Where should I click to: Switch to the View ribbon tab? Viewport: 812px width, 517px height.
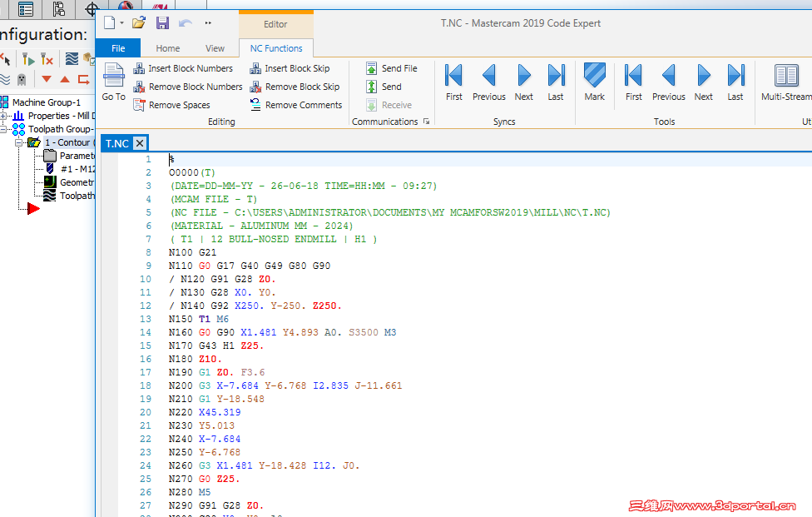pos(215,48)
